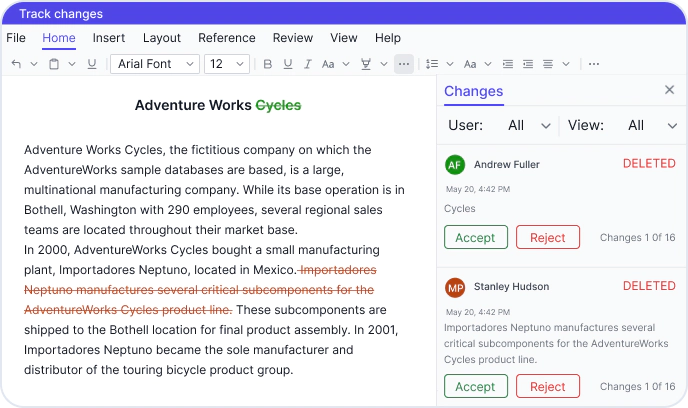Screen dimensions: 688x408
Task: Click the line spacing icon
Action: click(432, 64)
